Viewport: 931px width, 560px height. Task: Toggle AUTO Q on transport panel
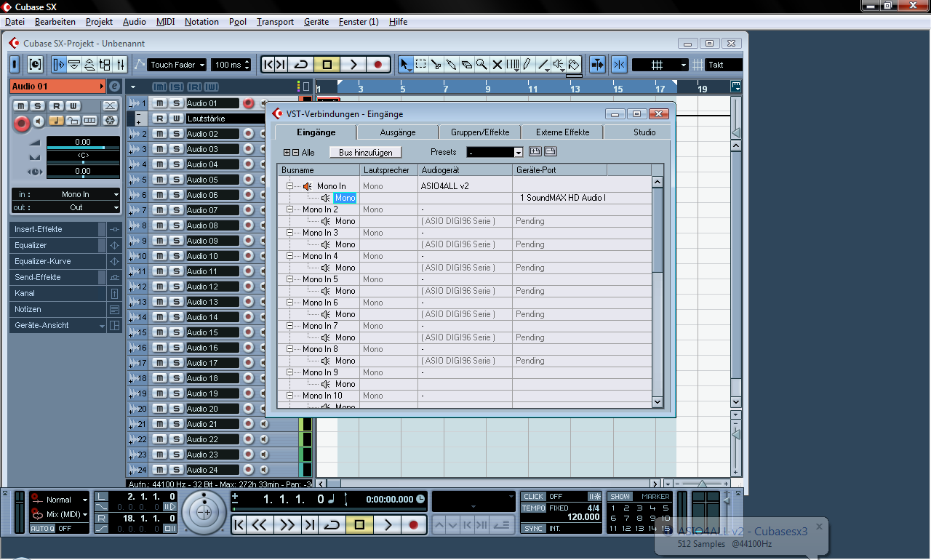[x=42, y=529]
